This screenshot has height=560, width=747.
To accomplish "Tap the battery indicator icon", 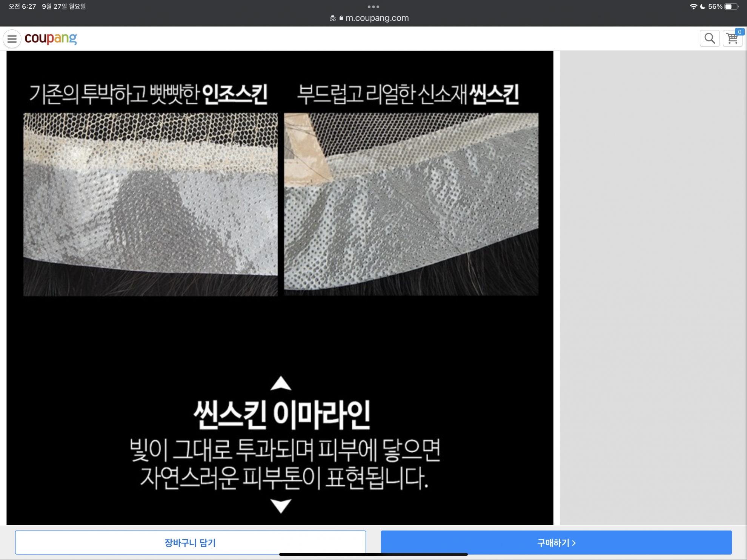I will tap(731, 6).
